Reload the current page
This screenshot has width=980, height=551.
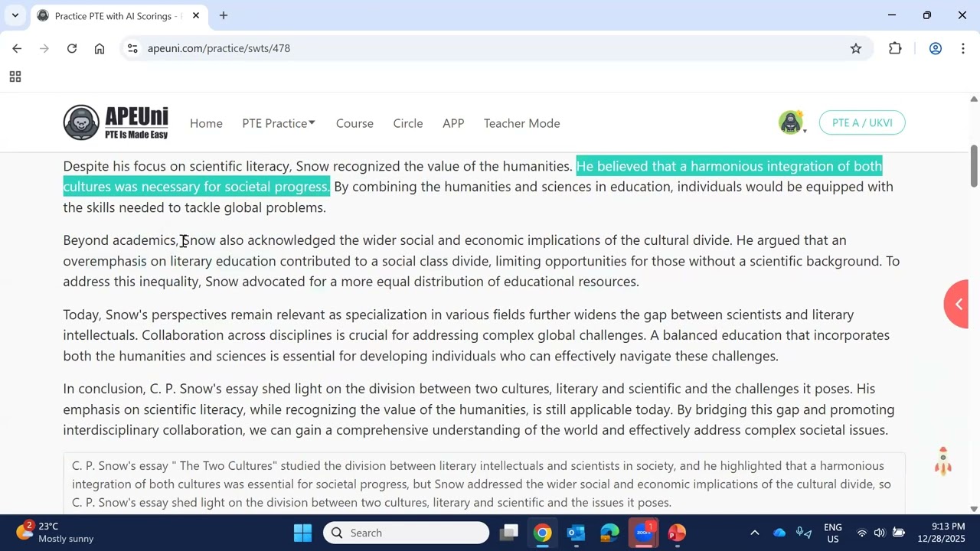72,48
